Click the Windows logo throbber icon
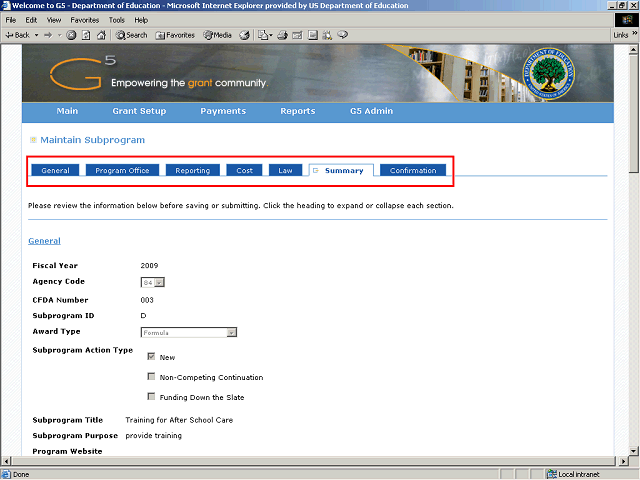This screenshot has width=640, height=480. pyautogui.click(x=627, y=20)
